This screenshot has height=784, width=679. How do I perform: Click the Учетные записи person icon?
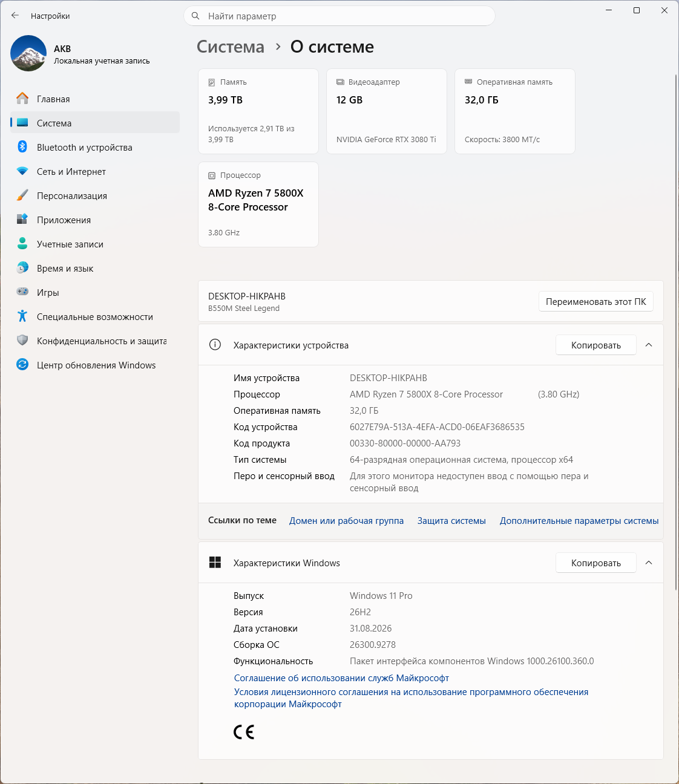pyautogui.click(x=22, y=244)
